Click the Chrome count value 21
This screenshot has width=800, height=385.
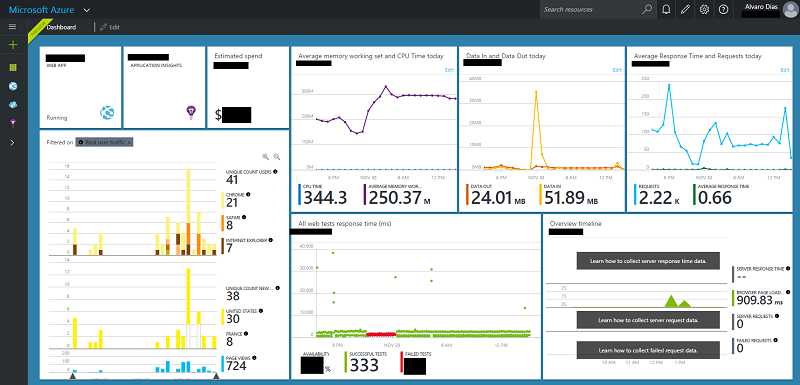click(x=232, y=203)
